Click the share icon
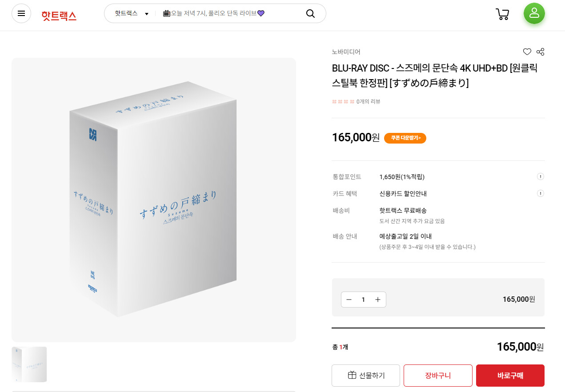The width and height of the screenshot is (565, 392). [540, 52]
